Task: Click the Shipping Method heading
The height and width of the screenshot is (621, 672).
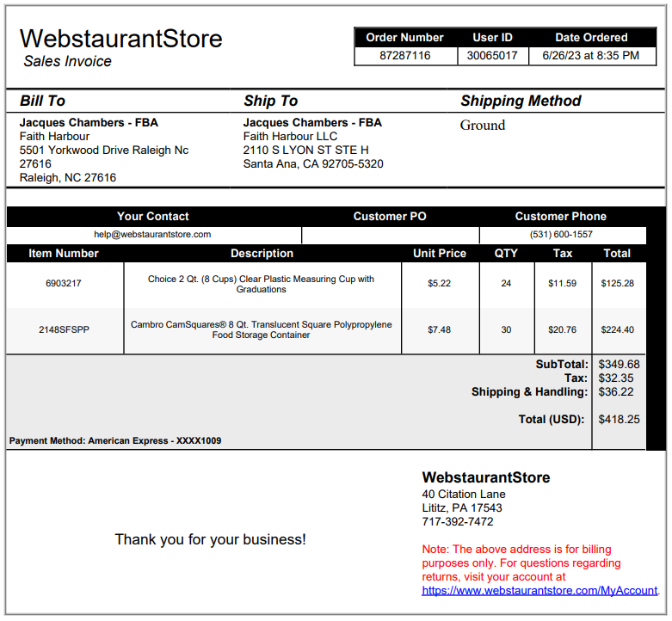Action: point(521,101)
